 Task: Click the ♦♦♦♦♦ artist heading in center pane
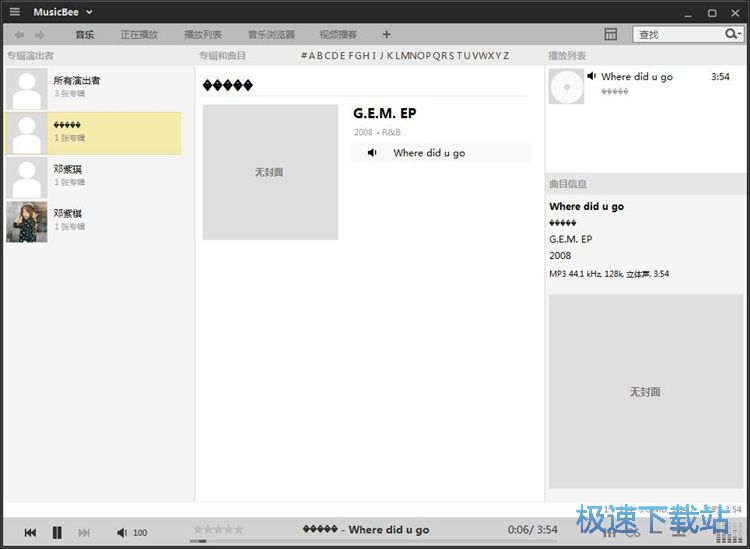(x=228, y=85)
